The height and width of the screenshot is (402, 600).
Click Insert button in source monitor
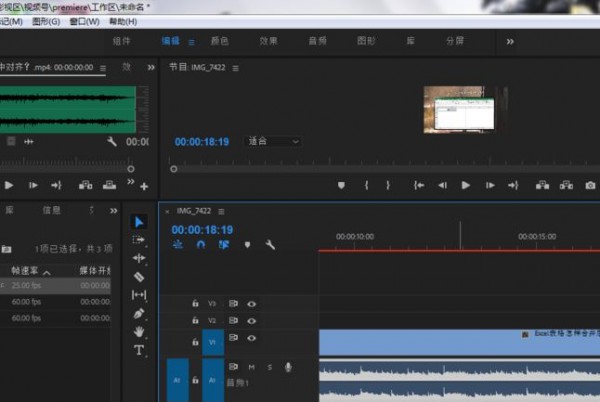(85, 186)
